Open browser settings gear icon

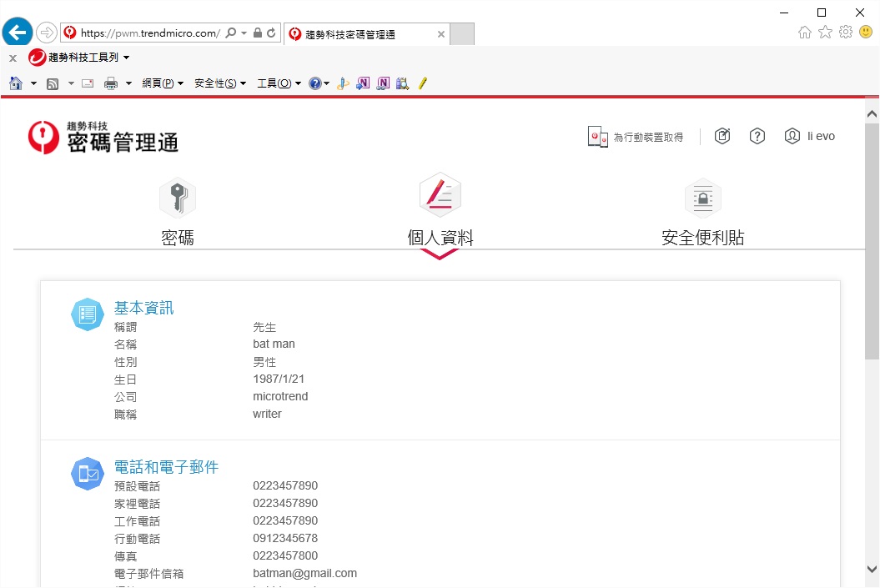[846, 32]
